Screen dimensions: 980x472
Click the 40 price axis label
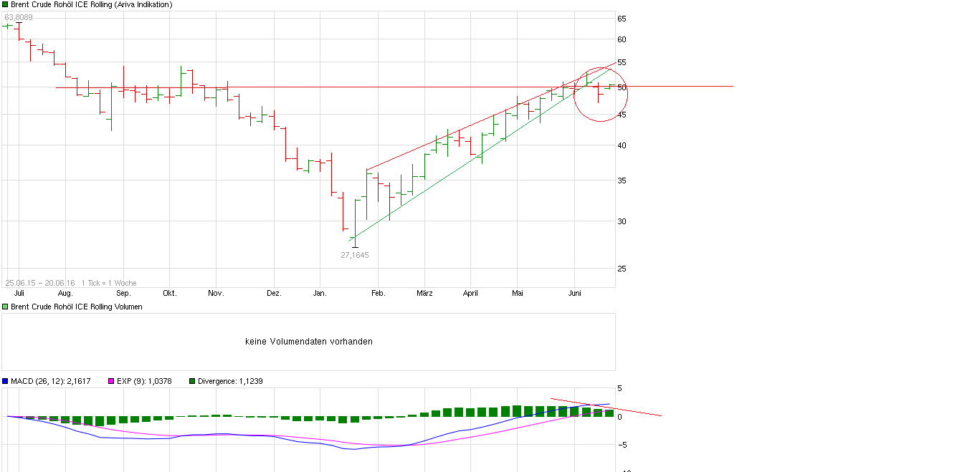[x=622, y=145]
